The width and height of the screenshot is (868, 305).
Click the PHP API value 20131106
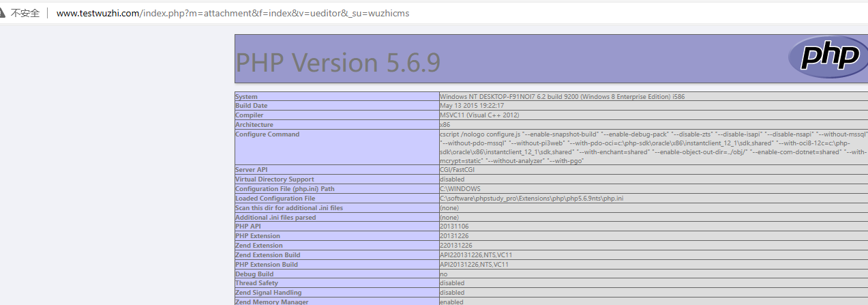[x=454, y=227]
